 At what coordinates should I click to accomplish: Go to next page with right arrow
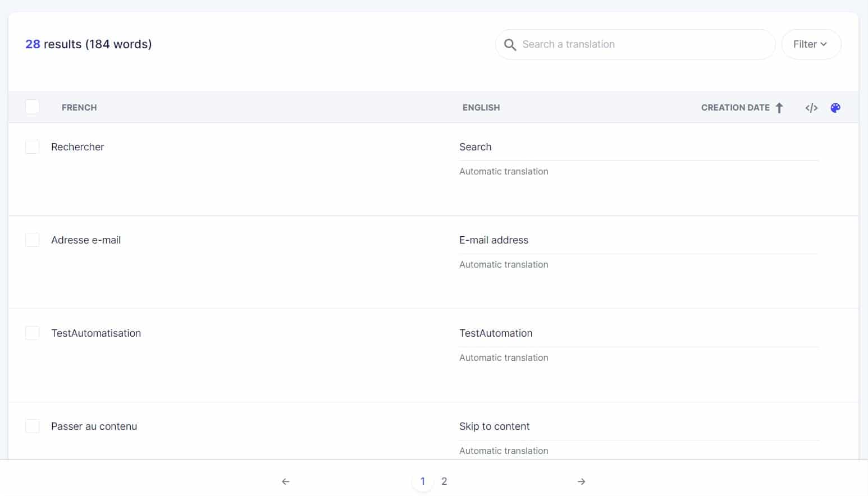(582, 481)
